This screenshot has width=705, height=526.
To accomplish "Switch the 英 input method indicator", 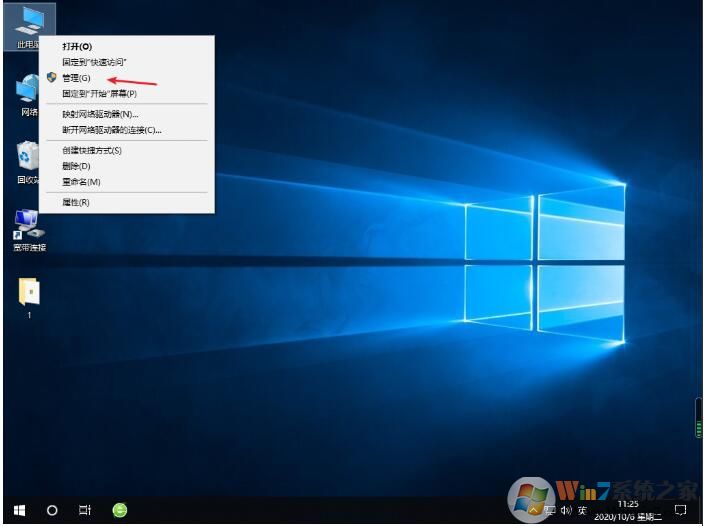I will click(x=582, y=510).
